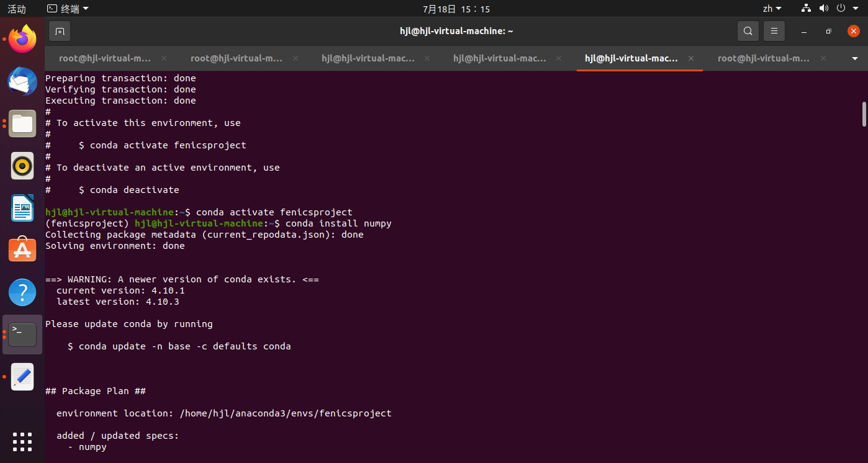Open the terminal hamburger menu
The image size is (868, 463).
[774, 30]
